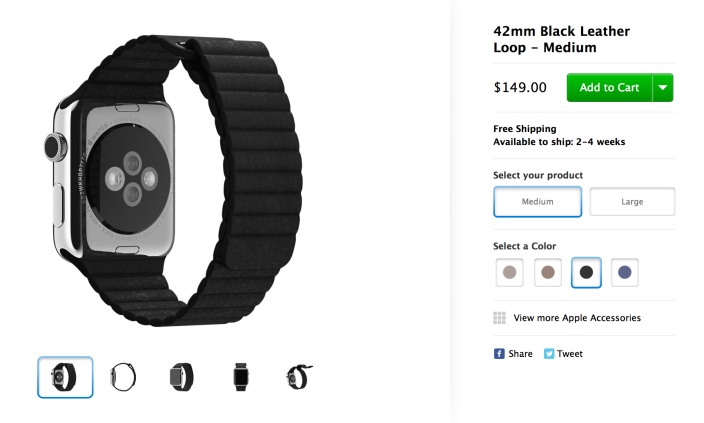Click the Facebook Share icon
This screenshot has height=423, width=704.
(x=499, y=354)
